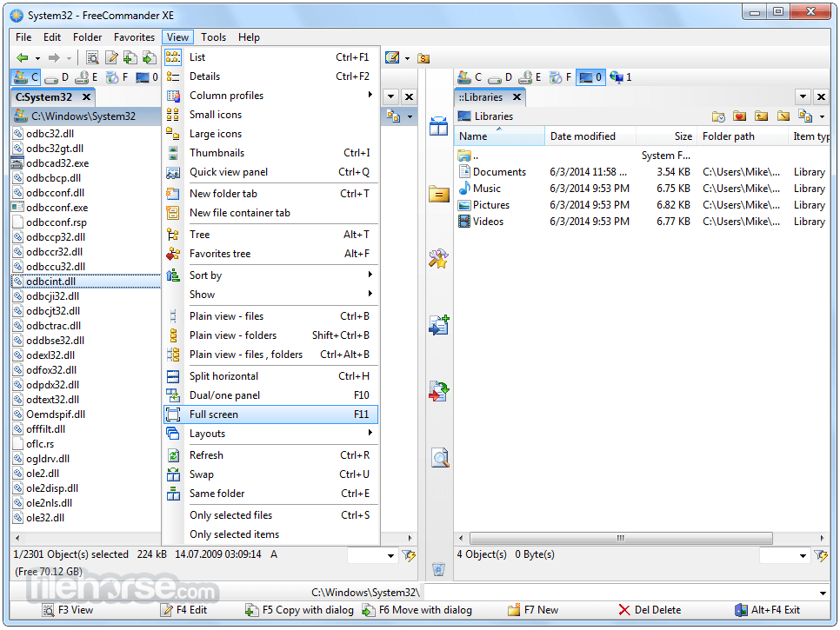
Task: Click the file viewer magnifier toolbar icon
Action: 92,58
